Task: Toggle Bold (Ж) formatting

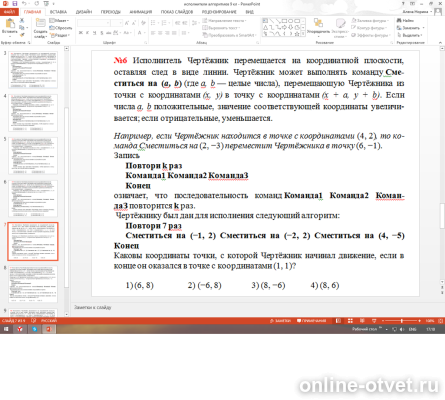Action: pyautogui.click(x=81, y=33)
